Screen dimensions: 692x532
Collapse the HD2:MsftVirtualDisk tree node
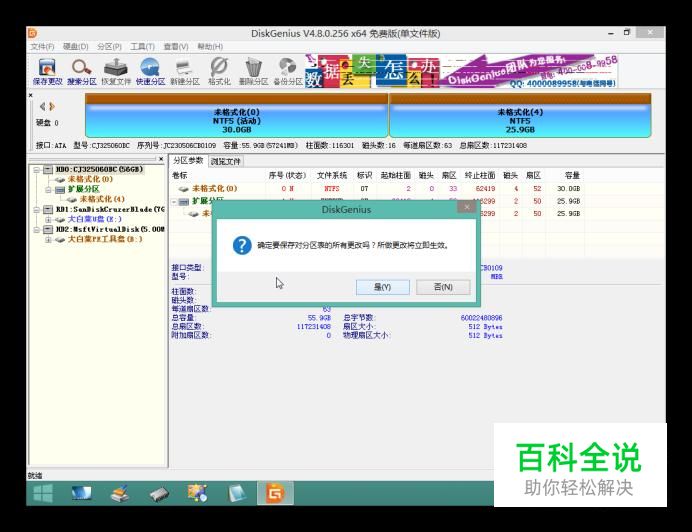(x=37, y=230)
